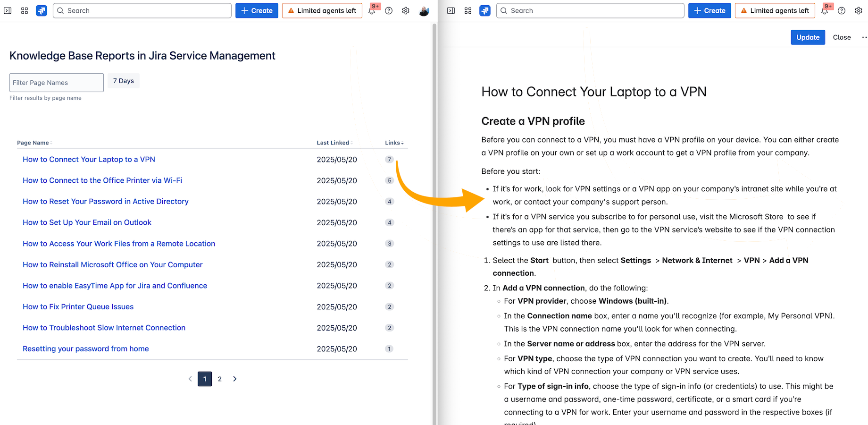
Task: Click Filter Page Names input
Action: [x=57, y=83]
